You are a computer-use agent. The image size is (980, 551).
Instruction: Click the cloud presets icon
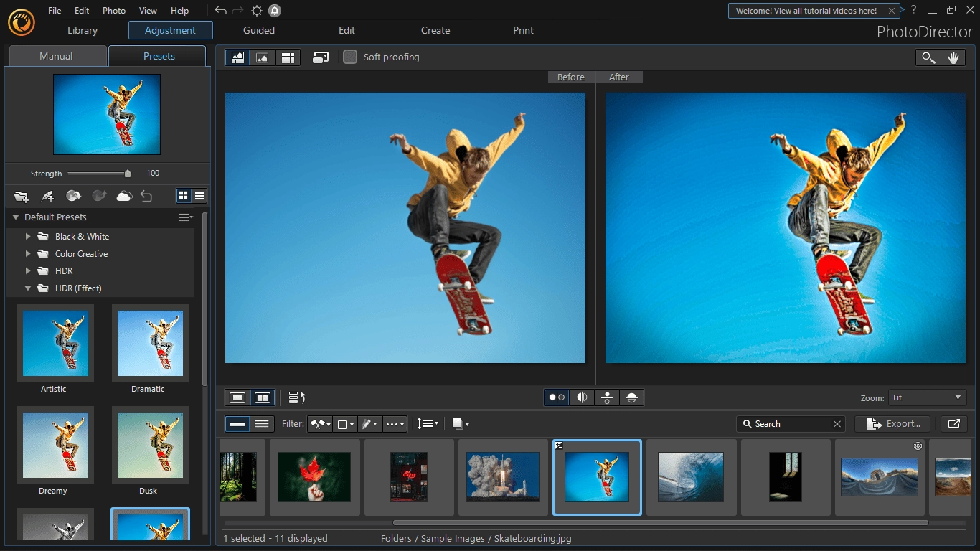tap(124, 196)
